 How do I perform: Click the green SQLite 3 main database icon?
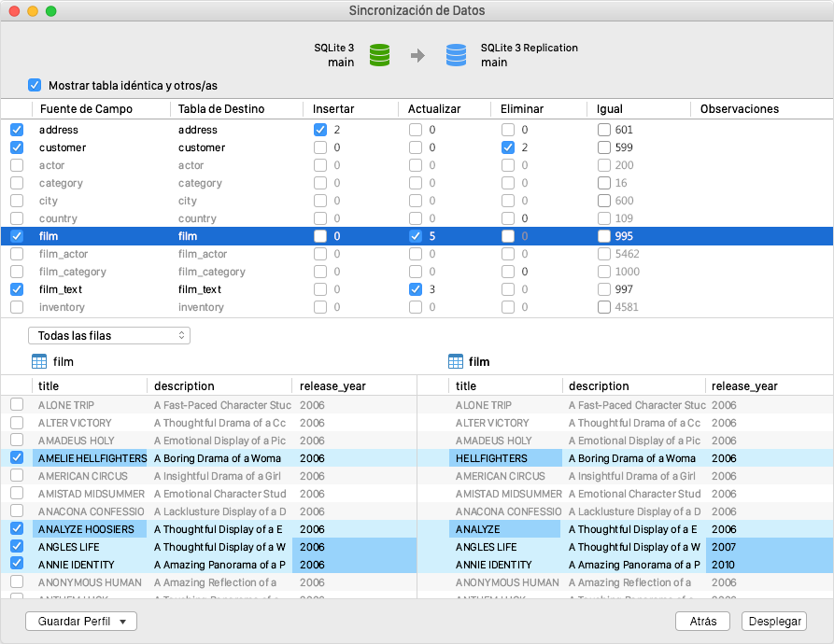click(377, 54)
